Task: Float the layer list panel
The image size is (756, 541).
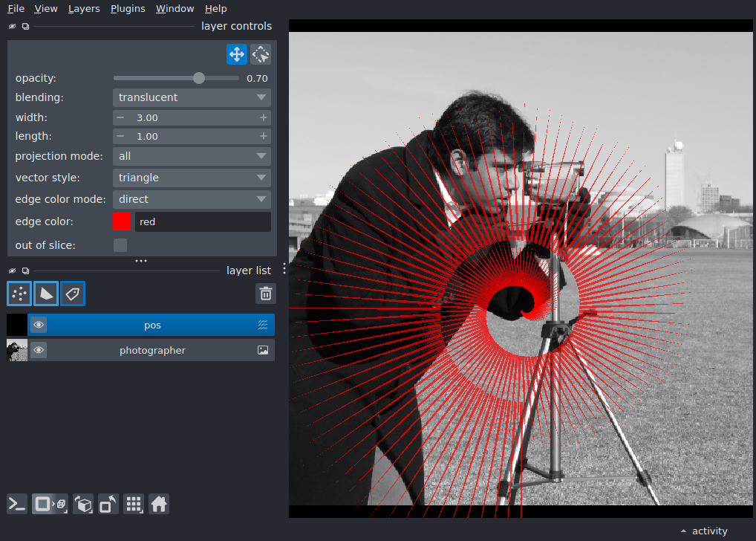Action: point(25,270)
